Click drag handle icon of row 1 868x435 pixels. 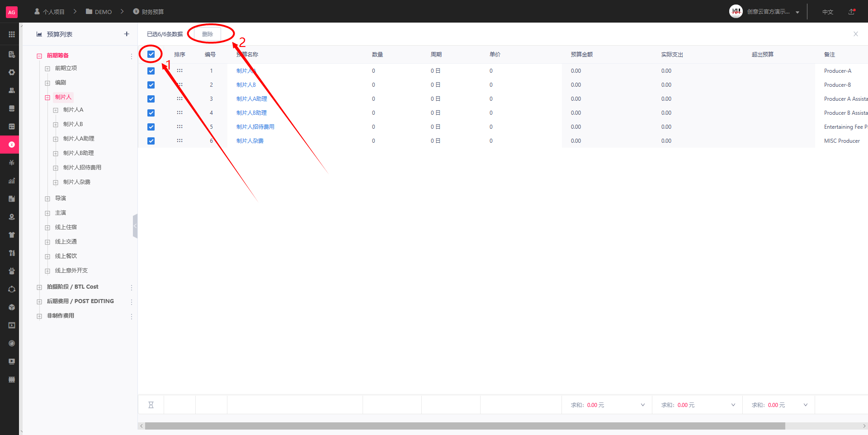click(180, 71)
